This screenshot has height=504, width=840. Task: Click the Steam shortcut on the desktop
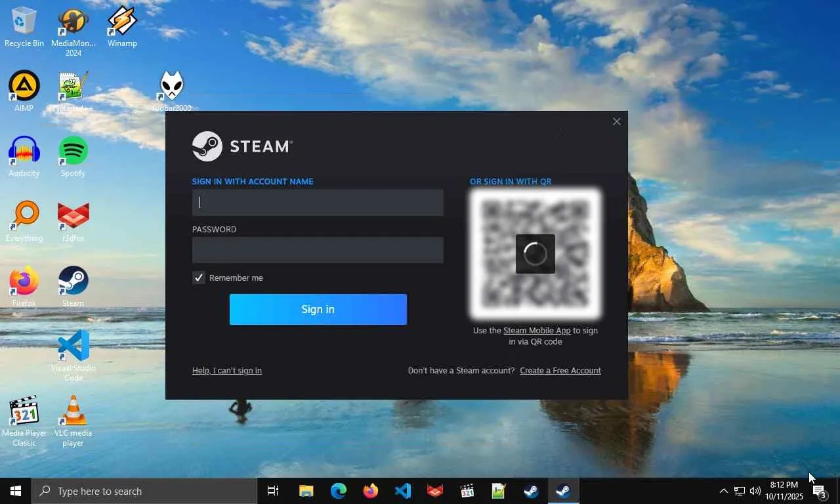click(x=73, y=287)
